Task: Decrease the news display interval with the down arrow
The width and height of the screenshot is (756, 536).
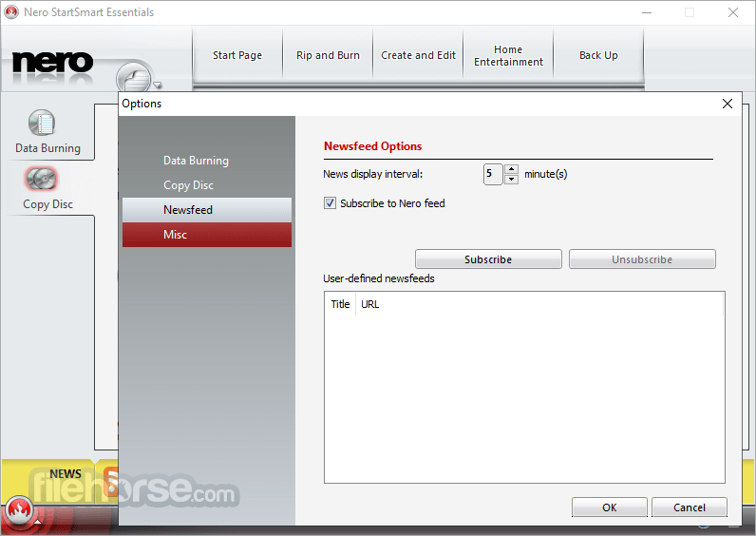Action: pos(511,180)
